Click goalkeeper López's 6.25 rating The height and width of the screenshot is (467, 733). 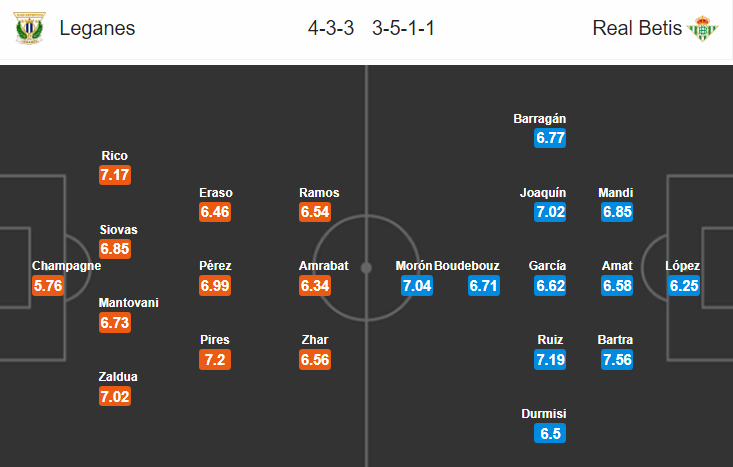684,286
